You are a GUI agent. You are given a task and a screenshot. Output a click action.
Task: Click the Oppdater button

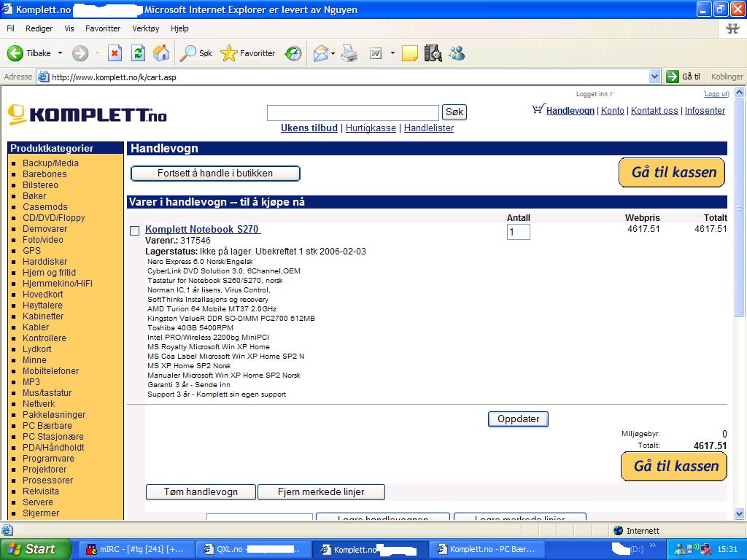pyautogui.click(x=519, y=419)
